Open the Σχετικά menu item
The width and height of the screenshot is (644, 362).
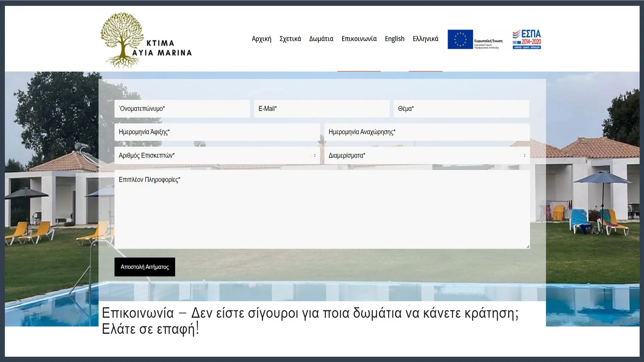[290, 39]
